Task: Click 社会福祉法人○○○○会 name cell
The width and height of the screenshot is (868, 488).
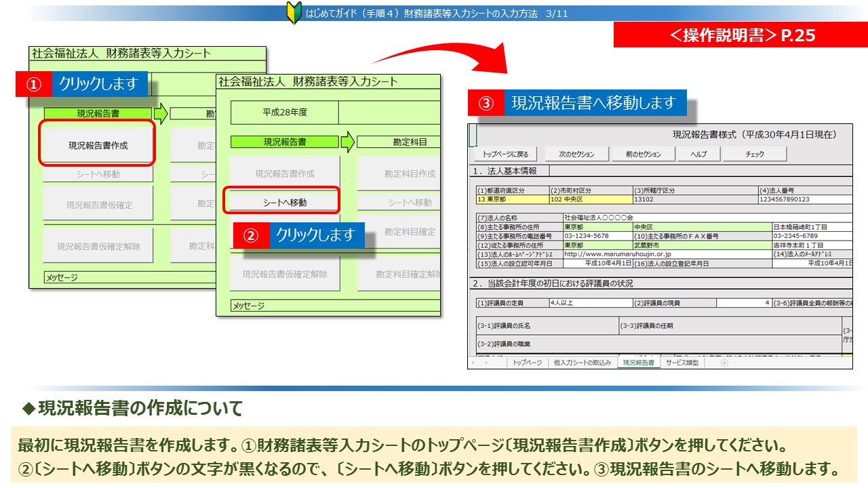Action: 707,217
